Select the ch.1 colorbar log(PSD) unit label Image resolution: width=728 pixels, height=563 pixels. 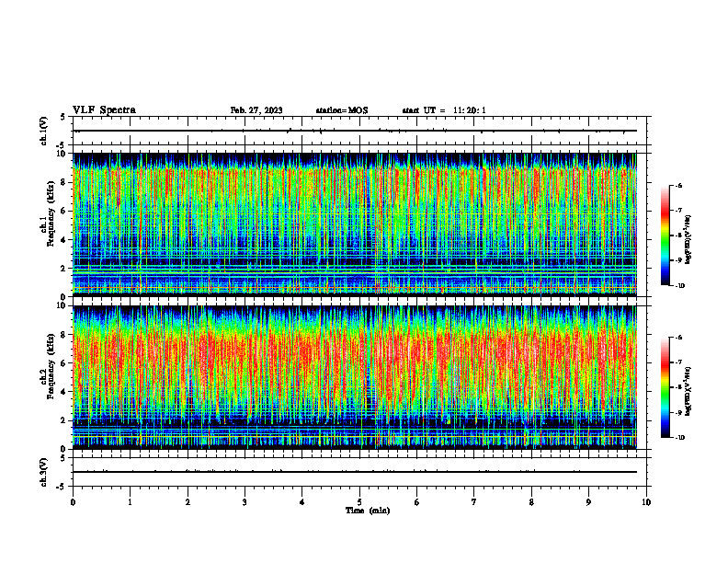[688, 239]
